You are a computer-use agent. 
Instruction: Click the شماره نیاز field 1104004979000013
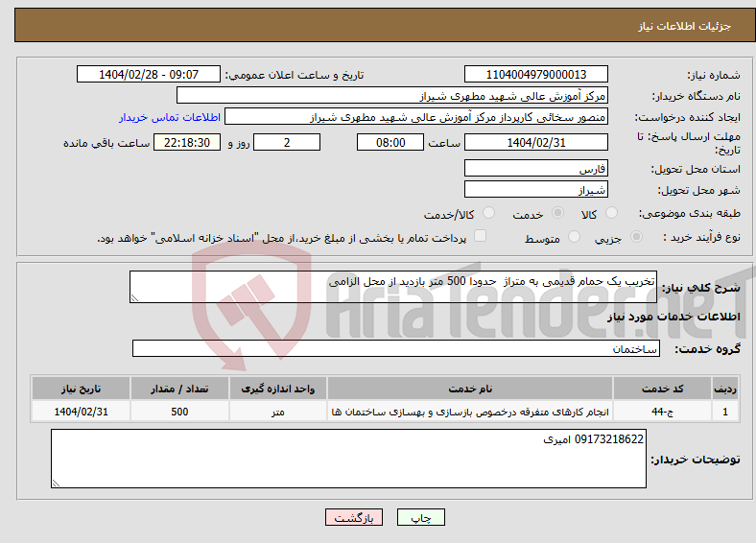coord(536,74)
